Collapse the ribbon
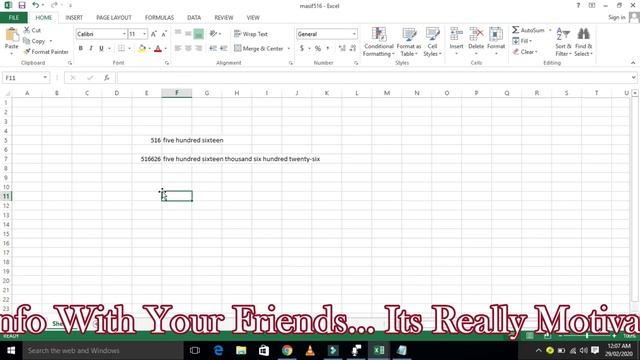Image resolution: width=640 pixels, height=360 pixels. click(x=633, y=63)
